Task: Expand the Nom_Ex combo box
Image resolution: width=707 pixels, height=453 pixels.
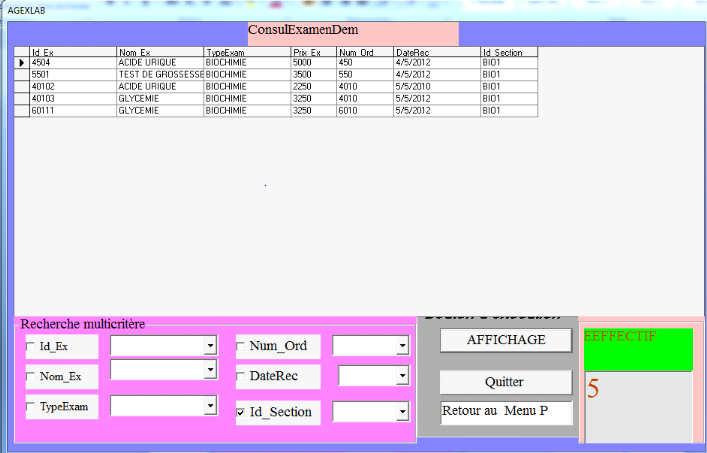Action: click(x=210, y=370)
